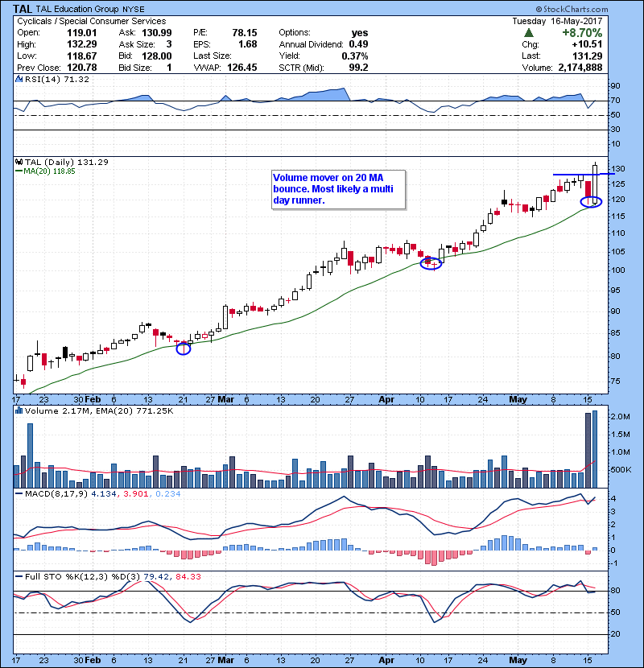Screen dimensions: 644x668
Task: Click the High value 132.29
Action: click(x=82, y=44)
